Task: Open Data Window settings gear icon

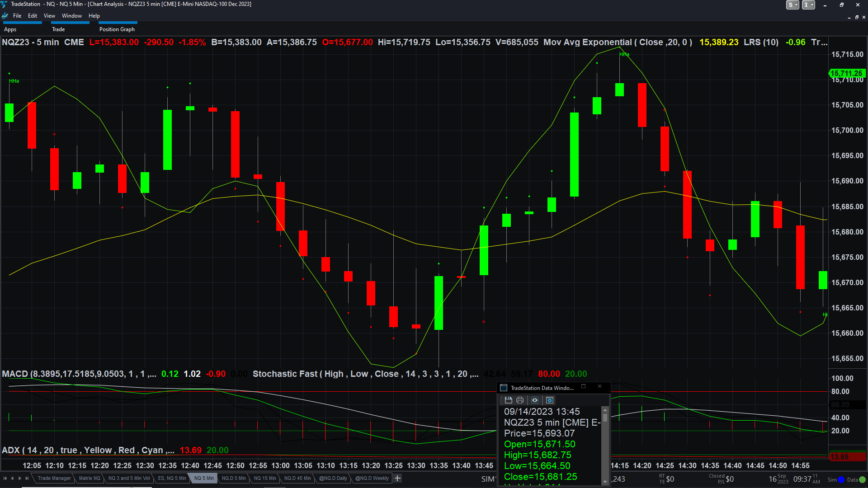Action: 550,400
